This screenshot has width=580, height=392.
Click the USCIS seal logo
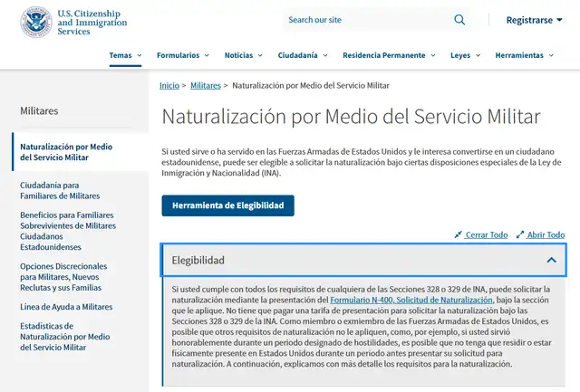(36, 22)
